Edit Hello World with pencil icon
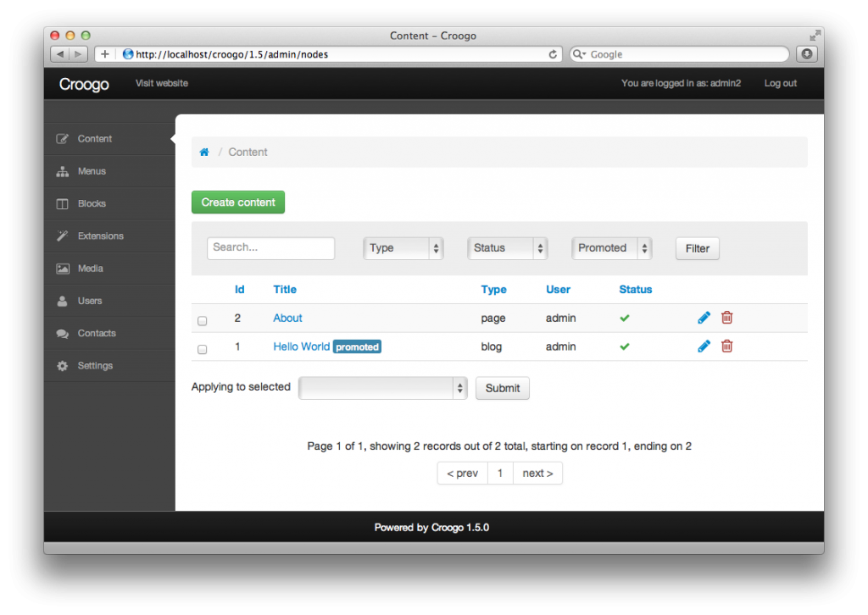This screenshot has width=868, height=615. click(x=704, y=346)
